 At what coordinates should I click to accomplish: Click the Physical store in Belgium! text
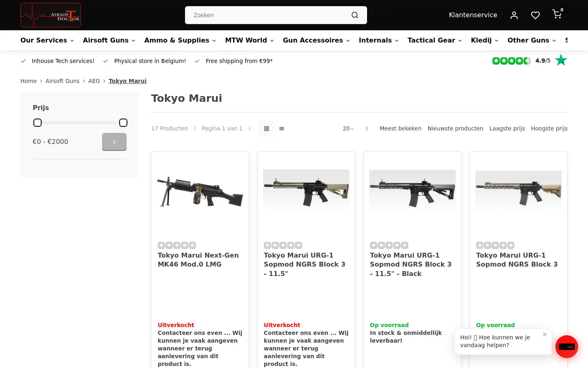[150, 61]
